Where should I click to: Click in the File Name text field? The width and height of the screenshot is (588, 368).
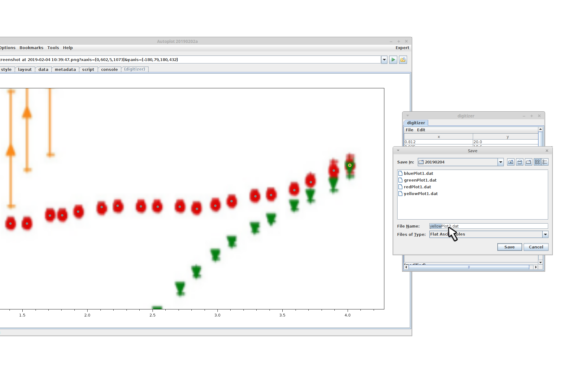(x=502, y=226)
